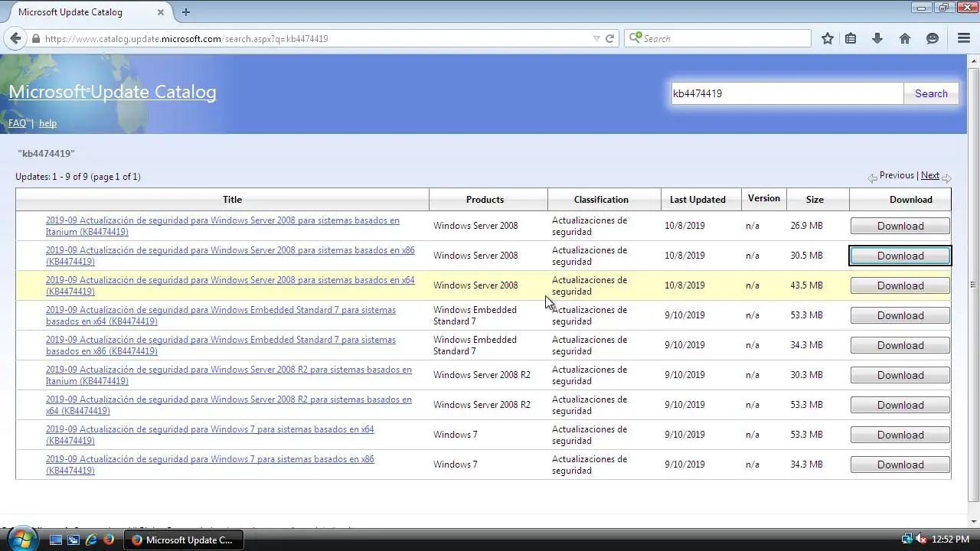Reload the page with the refresh icon
The width and height of the screenshot is (980, 551).
[609, 38]
